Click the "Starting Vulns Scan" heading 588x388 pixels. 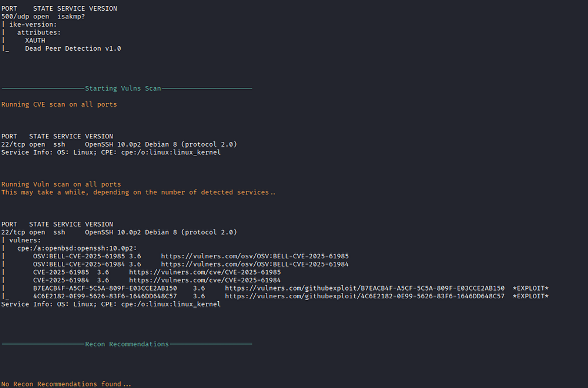click(x=123, y=89)
